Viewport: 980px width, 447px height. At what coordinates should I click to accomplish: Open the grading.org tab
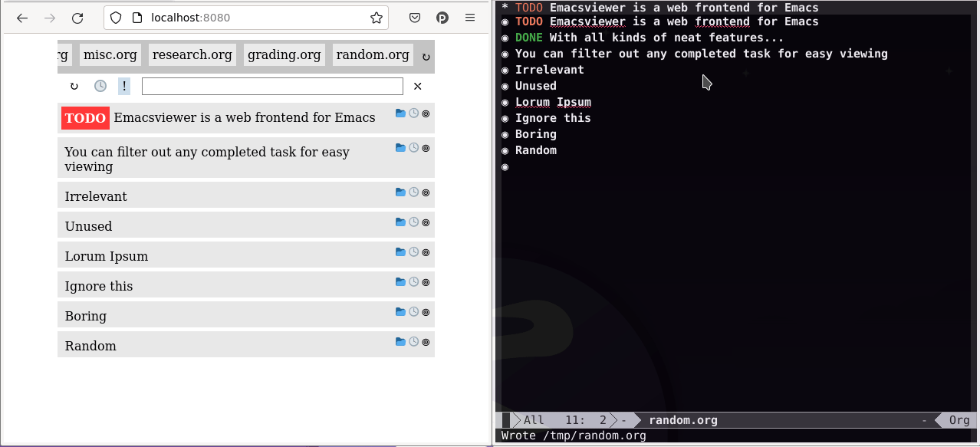pos(284,54)
